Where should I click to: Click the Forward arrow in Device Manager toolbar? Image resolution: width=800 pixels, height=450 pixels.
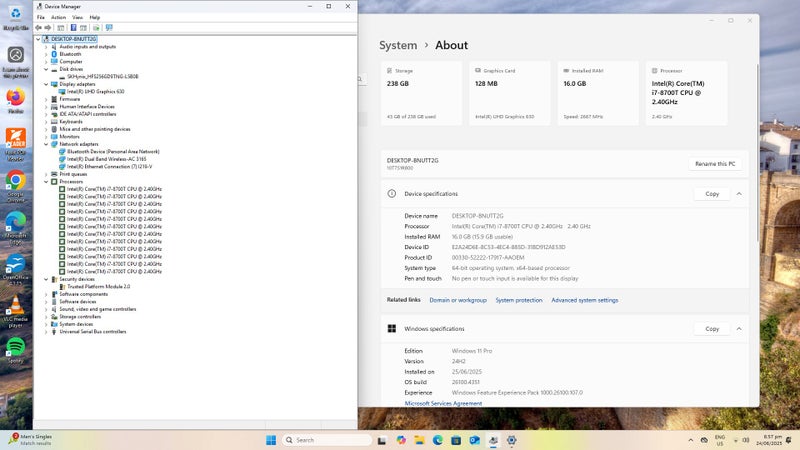[x=47, y=28]
